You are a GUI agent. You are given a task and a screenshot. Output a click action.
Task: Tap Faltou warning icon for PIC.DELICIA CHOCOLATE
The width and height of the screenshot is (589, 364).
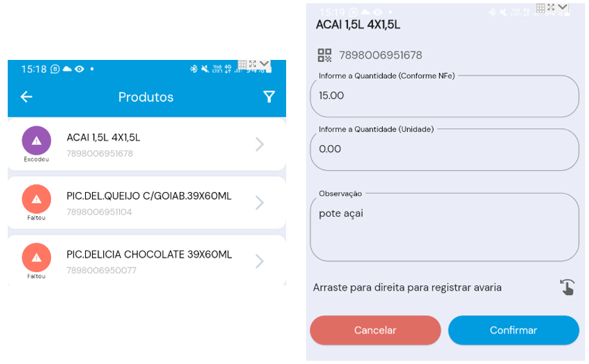pyautogui.click(x=36, y=257)
